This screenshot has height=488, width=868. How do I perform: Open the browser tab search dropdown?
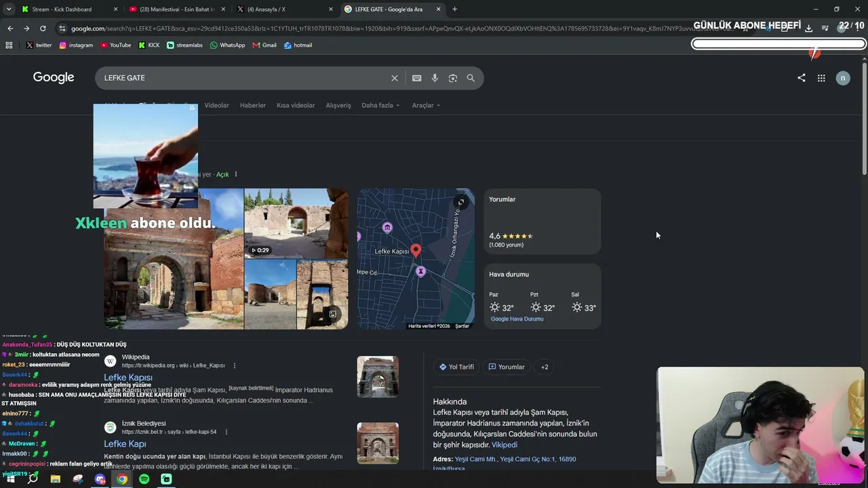tap(9, 9)
